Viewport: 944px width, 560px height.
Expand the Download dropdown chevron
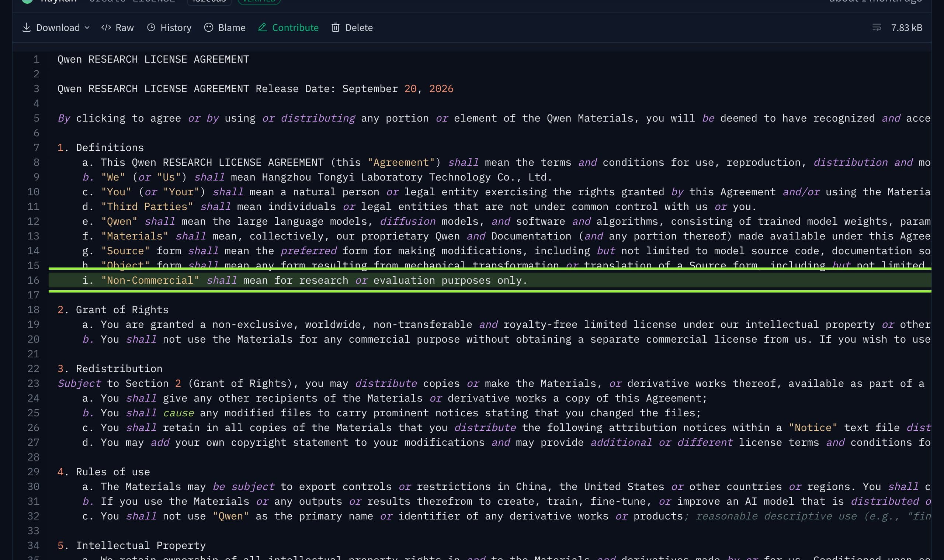[x=87, y=28]
